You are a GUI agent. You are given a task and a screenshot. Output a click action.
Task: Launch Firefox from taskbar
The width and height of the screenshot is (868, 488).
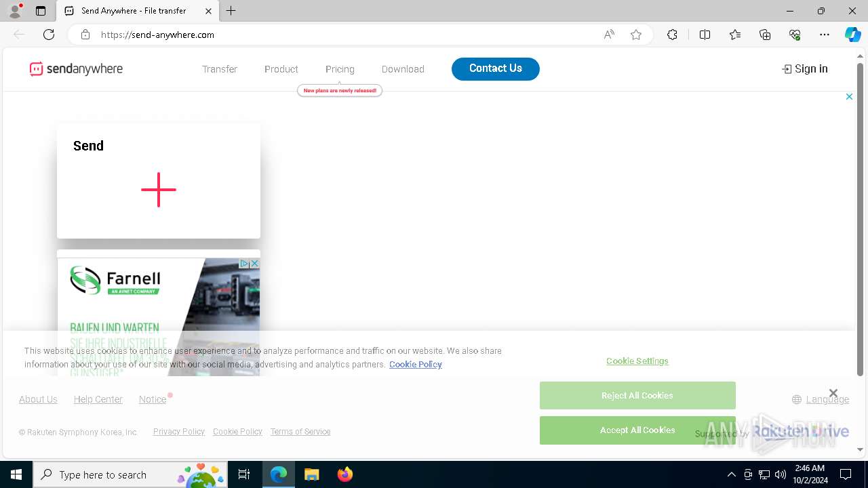pyautogui.click(x=345, y=474)
